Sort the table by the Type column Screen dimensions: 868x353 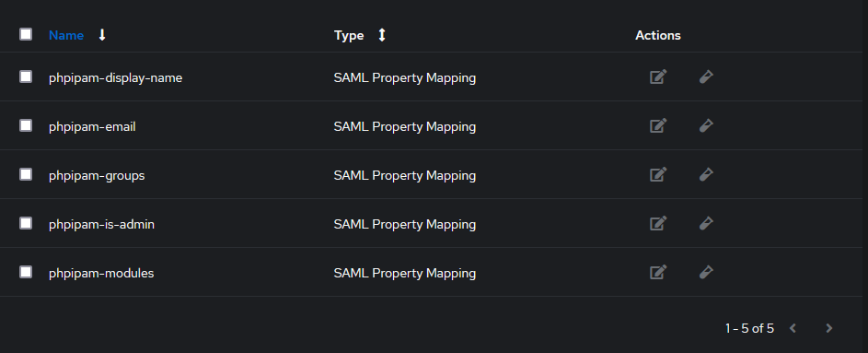[349, 35]
